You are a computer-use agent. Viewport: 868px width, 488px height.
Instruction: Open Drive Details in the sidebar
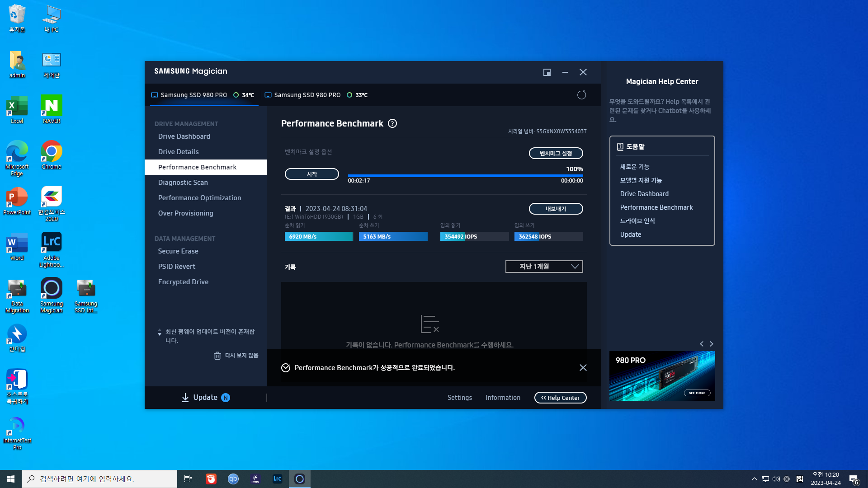pos(178,152)
